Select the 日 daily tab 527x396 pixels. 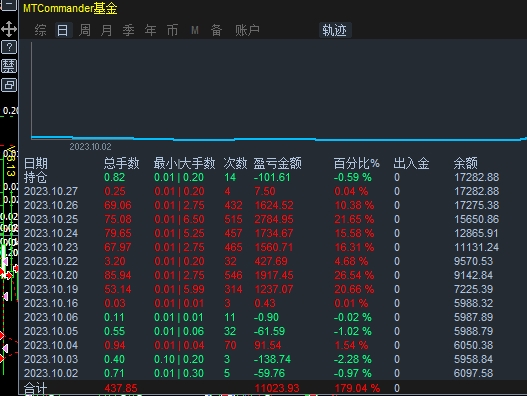pyautogui.click(x=63, y=30)
